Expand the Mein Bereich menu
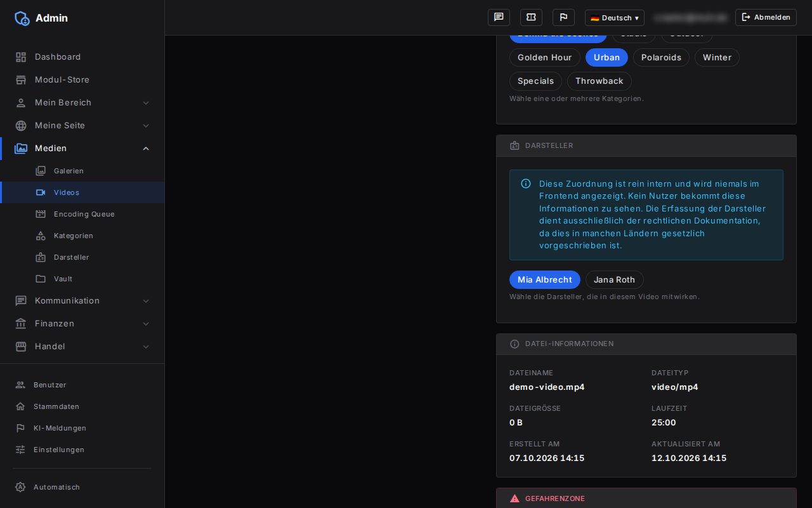This screenshot has width=812, height=508. [x=82, y=103]
